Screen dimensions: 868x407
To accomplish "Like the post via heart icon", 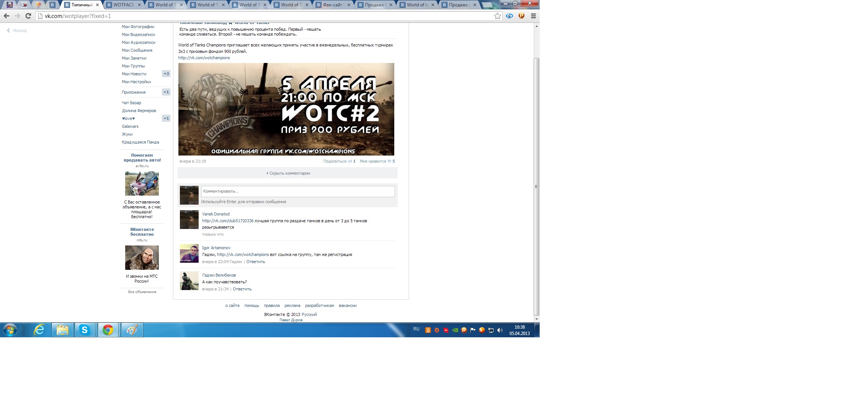I will [389, 162].
